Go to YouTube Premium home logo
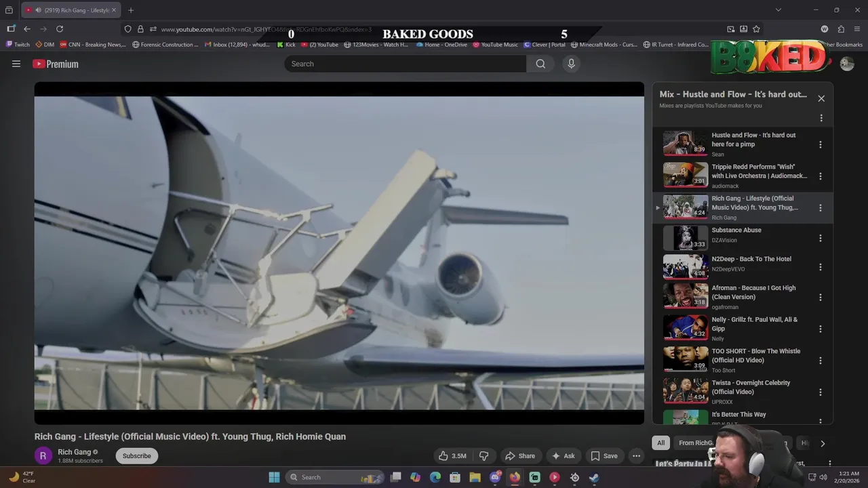Screen dimensions: 868x488 click(x=56, y=64)
